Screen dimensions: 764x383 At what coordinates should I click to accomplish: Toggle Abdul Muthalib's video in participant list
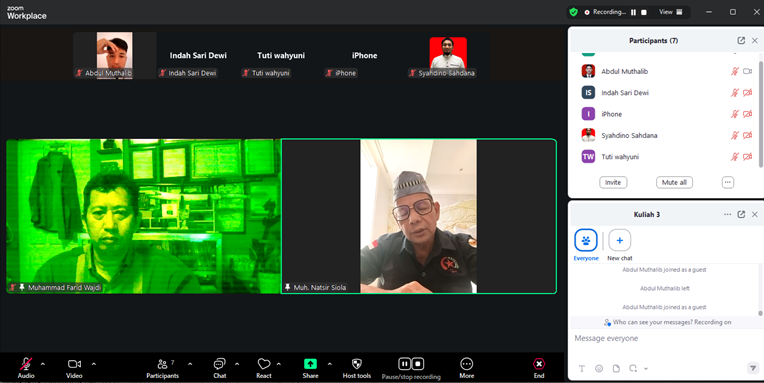747,71
